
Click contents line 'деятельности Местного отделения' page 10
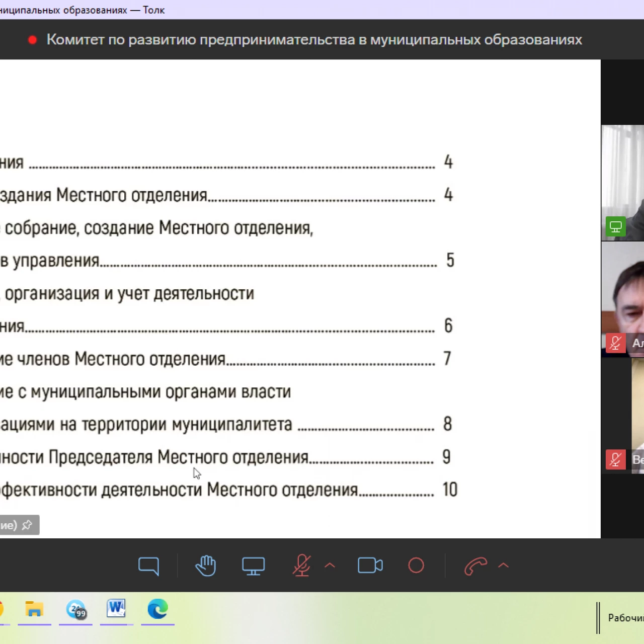(229, 490)
